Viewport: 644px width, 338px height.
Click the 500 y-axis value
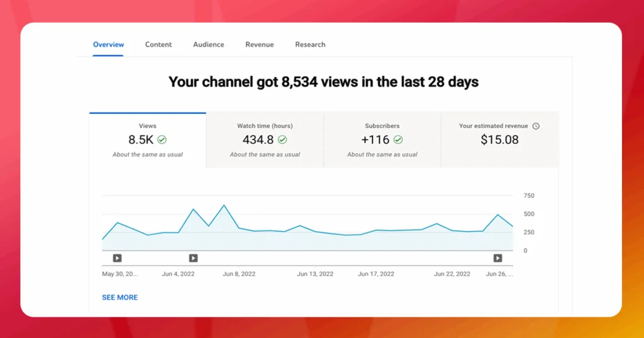(x=529, y=214)
